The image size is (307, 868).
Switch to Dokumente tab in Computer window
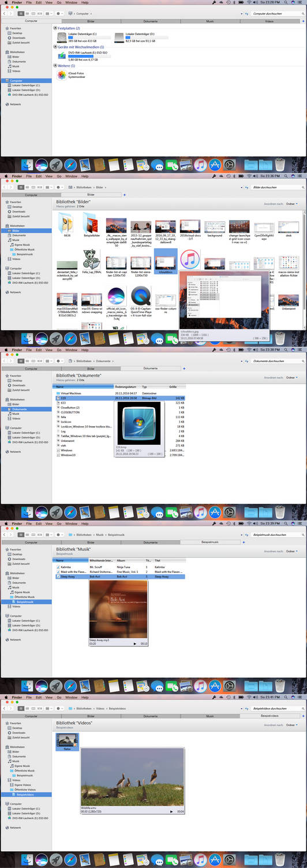(x=150, y=21)
